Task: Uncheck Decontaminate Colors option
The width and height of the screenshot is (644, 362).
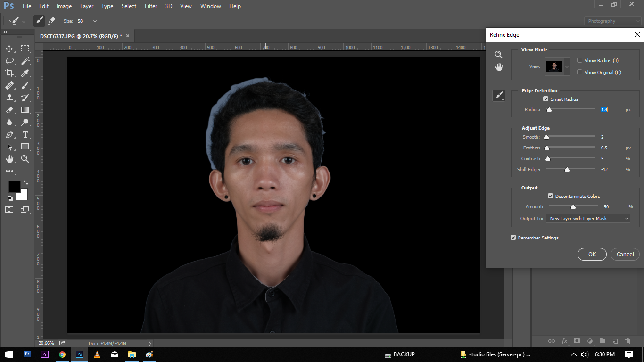Action: (551, 196)
